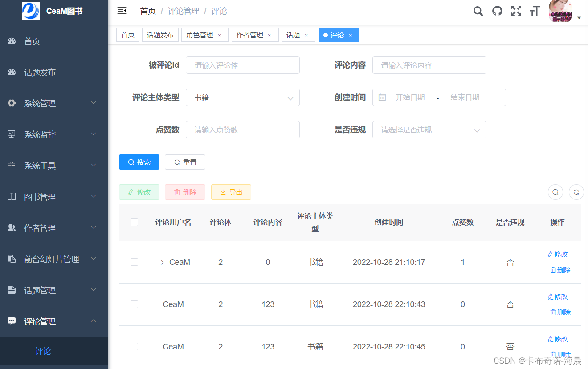Click the top-right search magnifier icon

(x=478, y=11)
